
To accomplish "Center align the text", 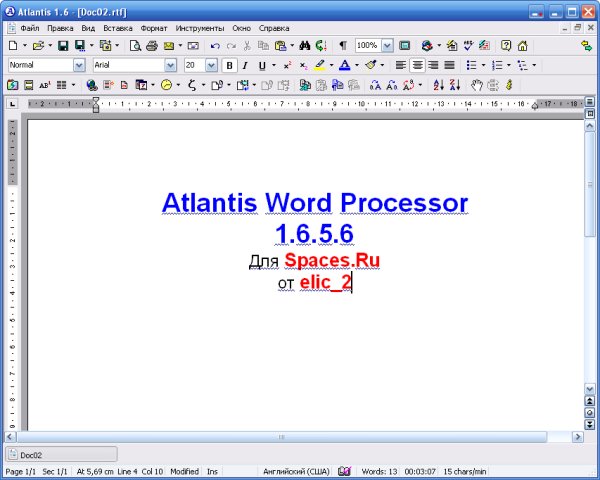I will (x=417, y=65).
